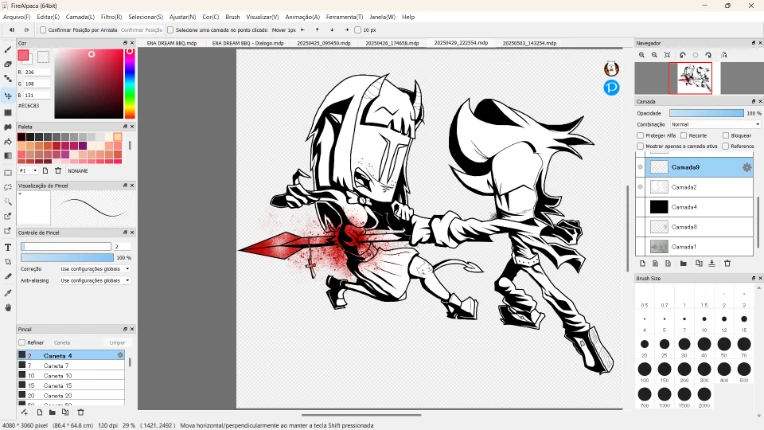Enable Reference checkbox

pyautogui.click(x=726, y=146)
